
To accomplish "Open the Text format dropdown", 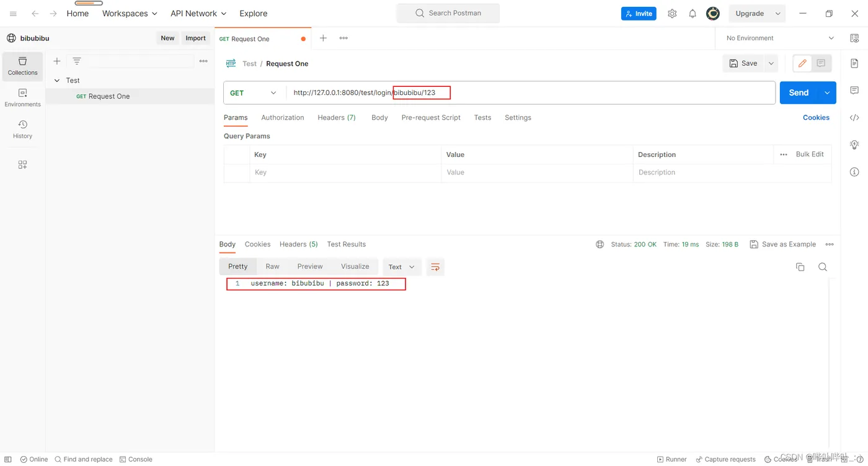I will point(402,267).
